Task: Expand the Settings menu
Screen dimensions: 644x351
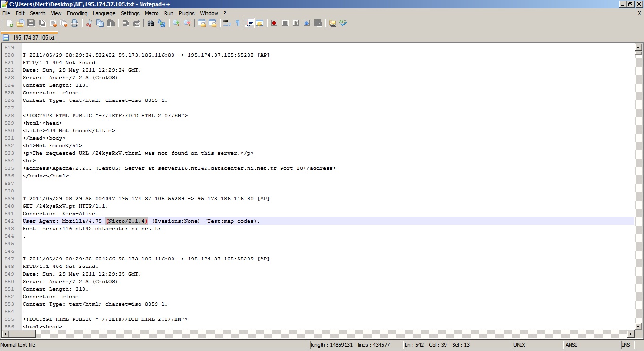Action: pyautogui.click(x=130, y=13)
